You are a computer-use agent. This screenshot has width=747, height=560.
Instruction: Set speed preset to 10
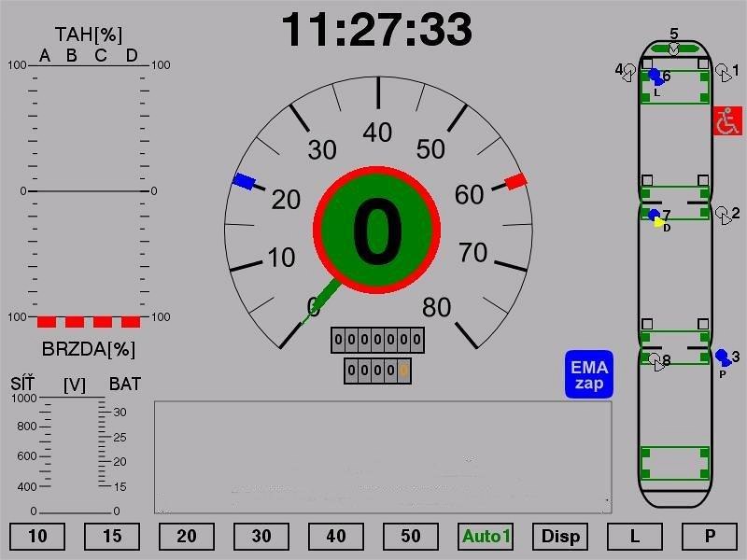coord(37,536)
